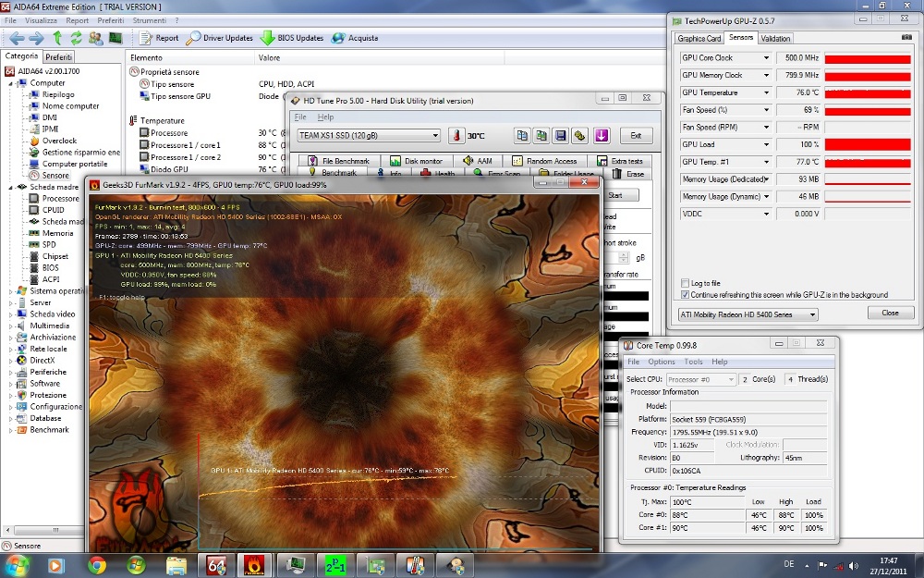Click the Tj. Max 100°C field in Core Temp
This screenshot has height=578, width=924.
[x=707, y=502]
